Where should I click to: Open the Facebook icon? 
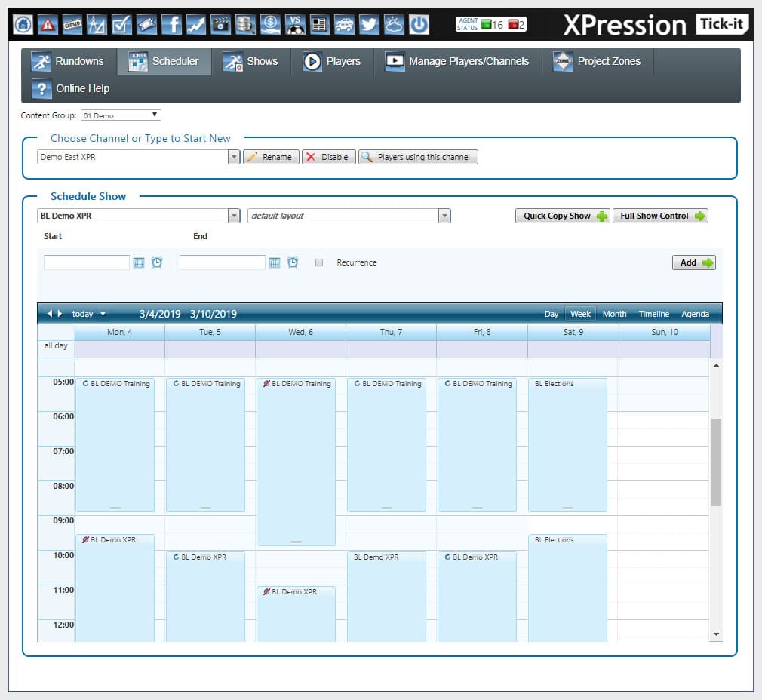[x=171, y=24]
